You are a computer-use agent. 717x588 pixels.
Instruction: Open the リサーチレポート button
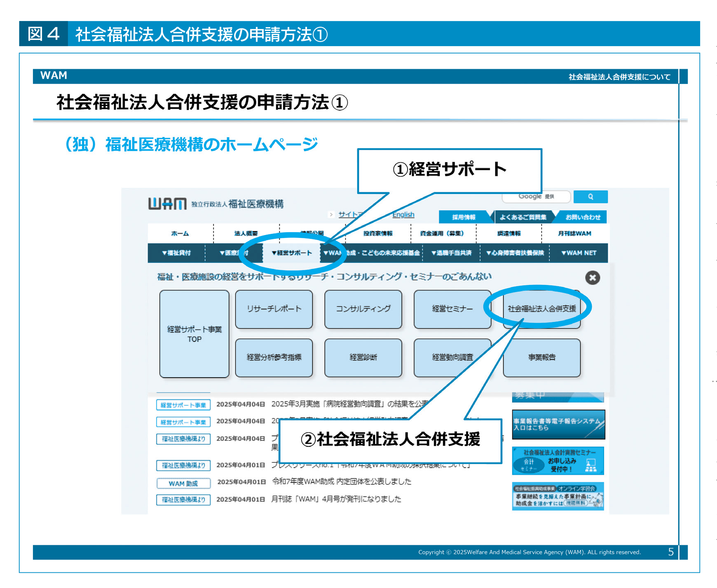[274, 309]
